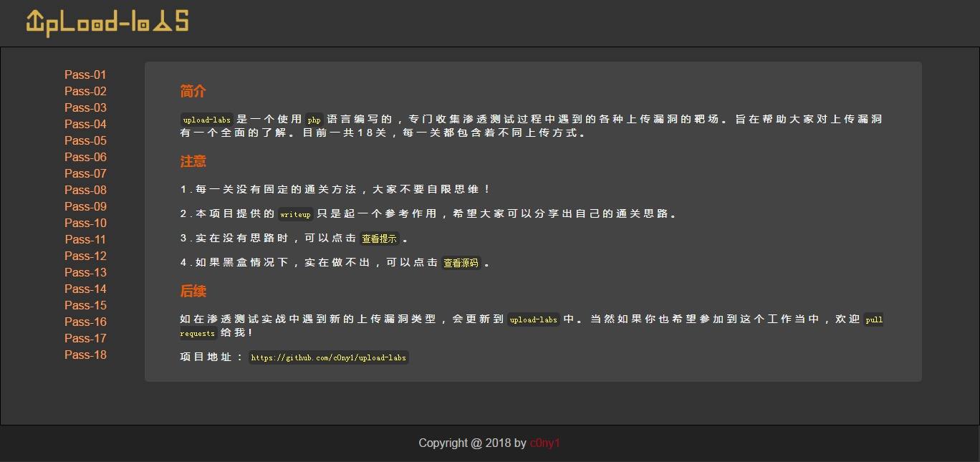Choose Pass-13 from sidebar
This screenshot has height=462, width=980.
85,272
